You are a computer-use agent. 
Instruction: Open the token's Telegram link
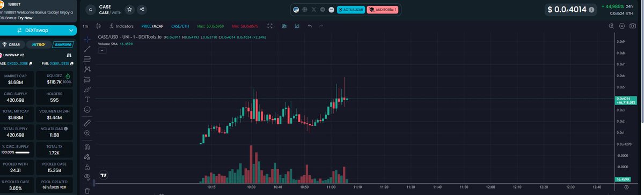click(x=323, y=10)
